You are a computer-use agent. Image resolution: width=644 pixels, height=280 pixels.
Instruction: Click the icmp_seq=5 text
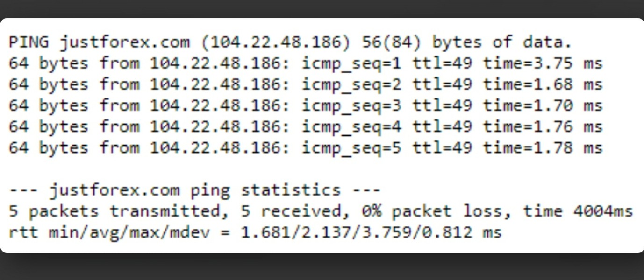pos(351,148)
